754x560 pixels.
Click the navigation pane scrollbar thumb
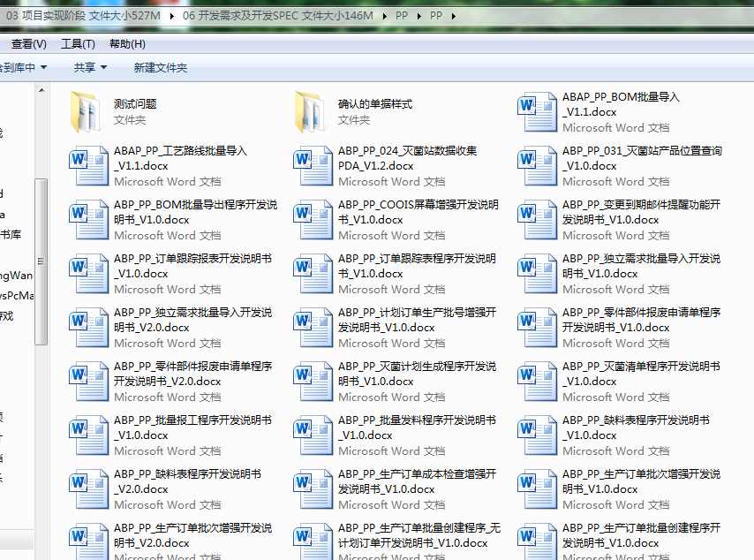tap(41, 261)
